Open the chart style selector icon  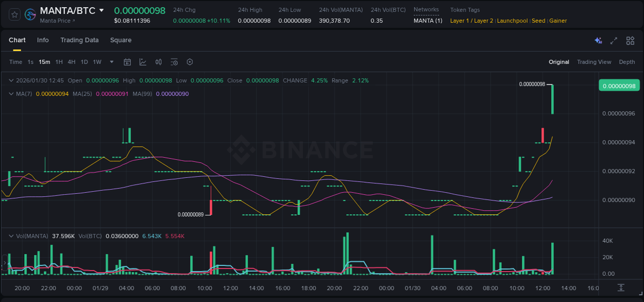tap(143, 62)
